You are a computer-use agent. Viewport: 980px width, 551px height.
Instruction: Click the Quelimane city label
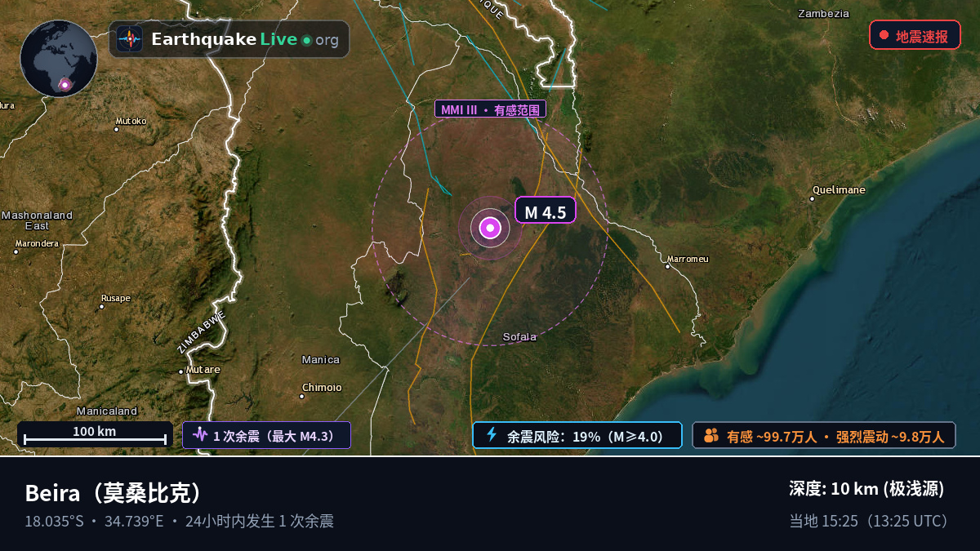click(x=838, y=190)
